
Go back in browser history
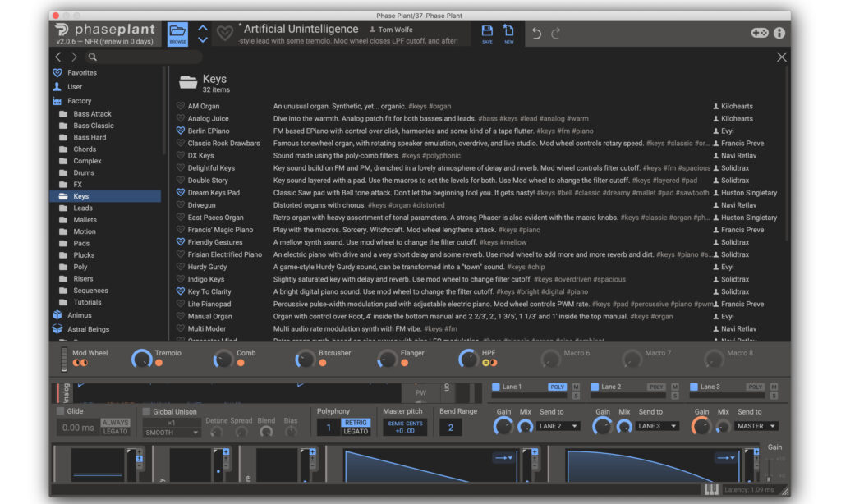58,57
